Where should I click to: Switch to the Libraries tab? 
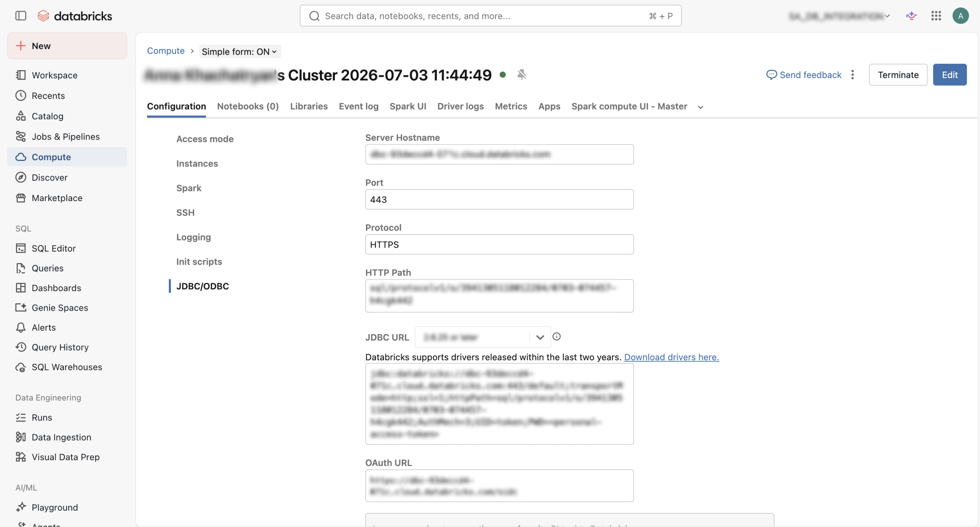[309, 106]
